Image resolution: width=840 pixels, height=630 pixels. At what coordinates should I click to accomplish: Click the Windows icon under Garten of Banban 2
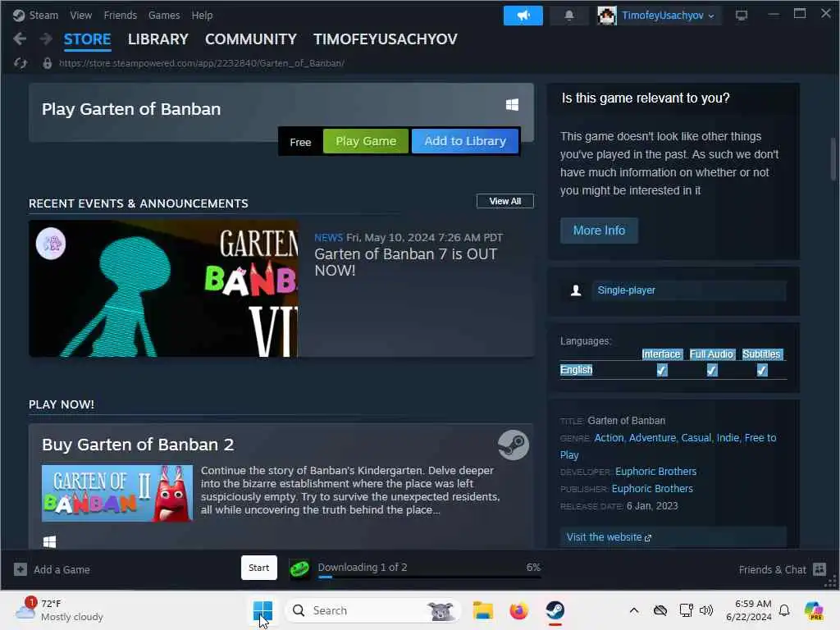pos(49,541)
